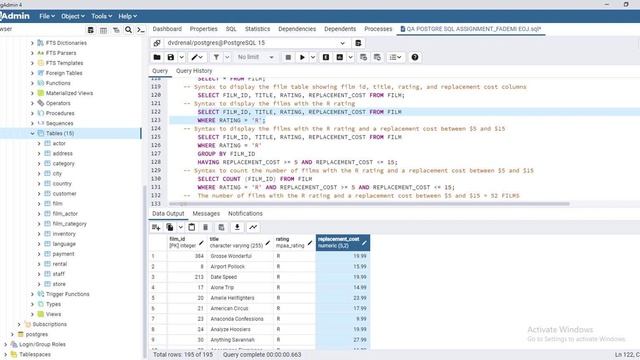Click the Add row icon in Data Output
Viewport: 640px width, 360px height.
click(x=156, y=227)
